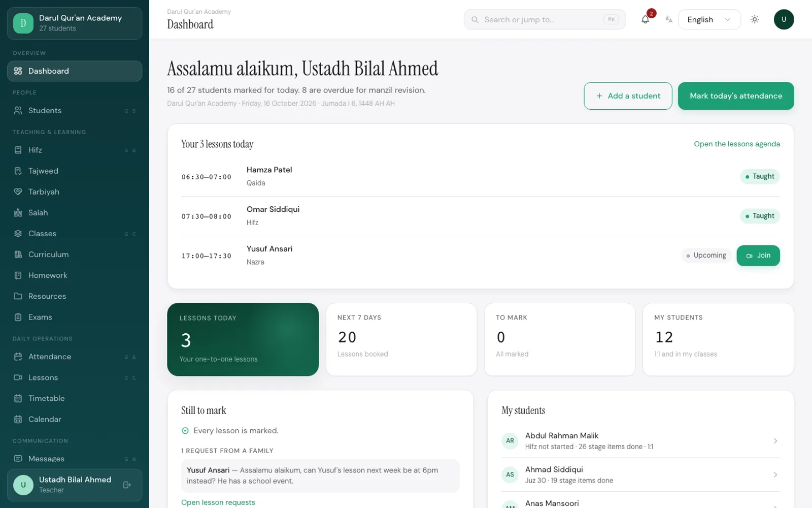Expand Ahmad Siddiqui's row chevron
Image resolution: width=812 pixels, height=508 pixels.
pos(775,474)
